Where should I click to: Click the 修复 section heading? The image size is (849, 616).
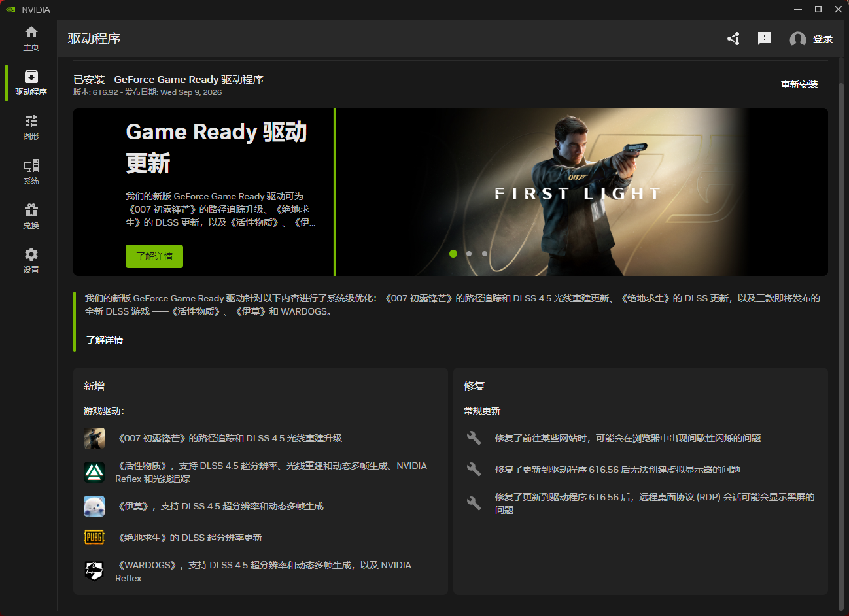coord(474,386)
